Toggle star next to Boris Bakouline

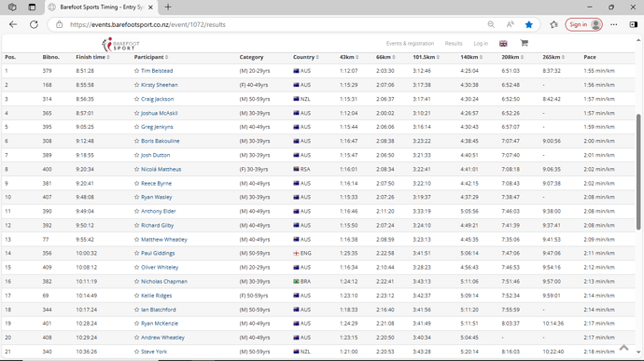point(137,141)
